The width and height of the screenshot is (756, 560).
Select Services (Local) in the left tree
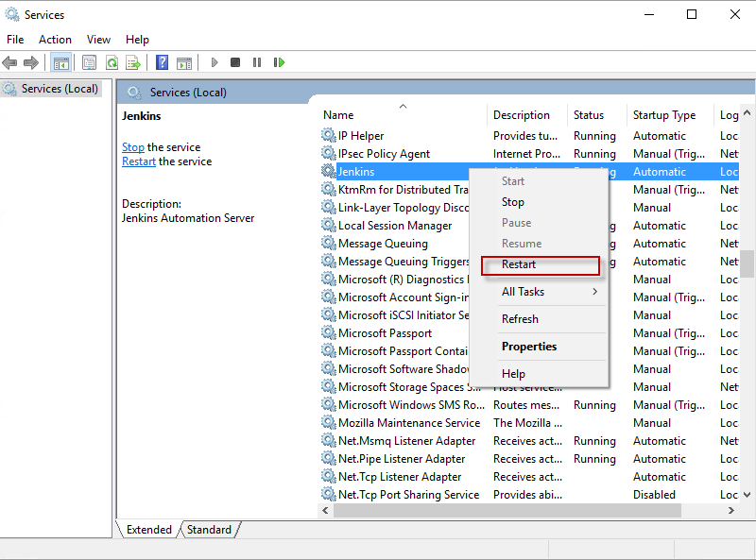point(60,89)
